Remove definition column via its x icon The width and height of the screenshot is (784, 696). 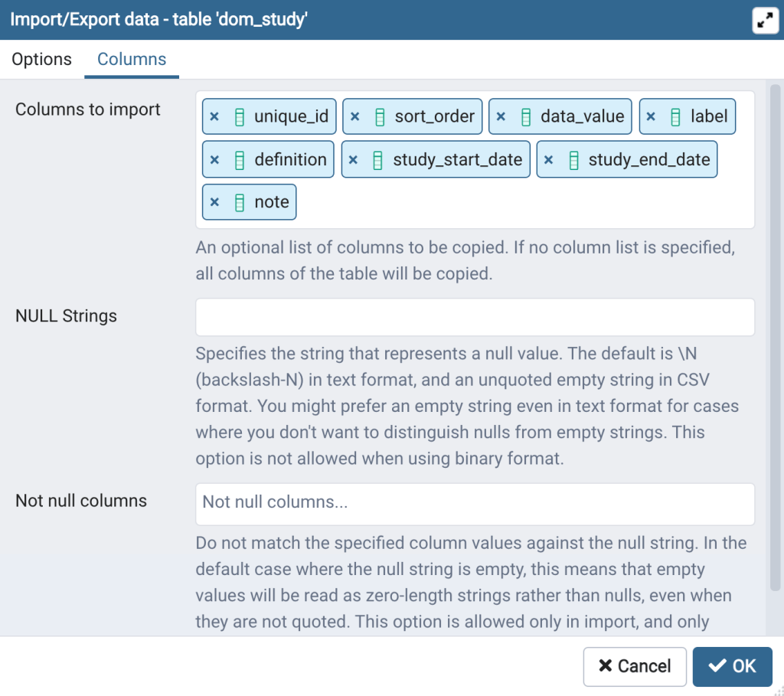click(x=214, y=160)
